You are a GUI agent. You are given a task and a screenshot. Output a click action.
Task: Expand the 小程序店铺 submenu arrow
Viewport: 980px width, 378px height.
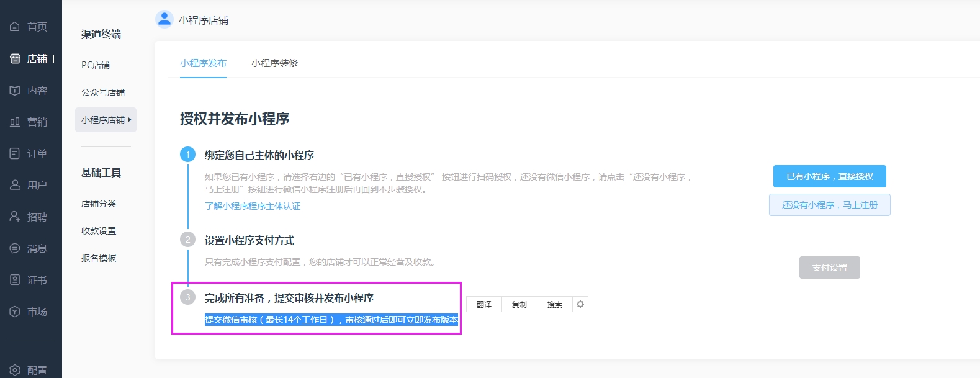130,120
